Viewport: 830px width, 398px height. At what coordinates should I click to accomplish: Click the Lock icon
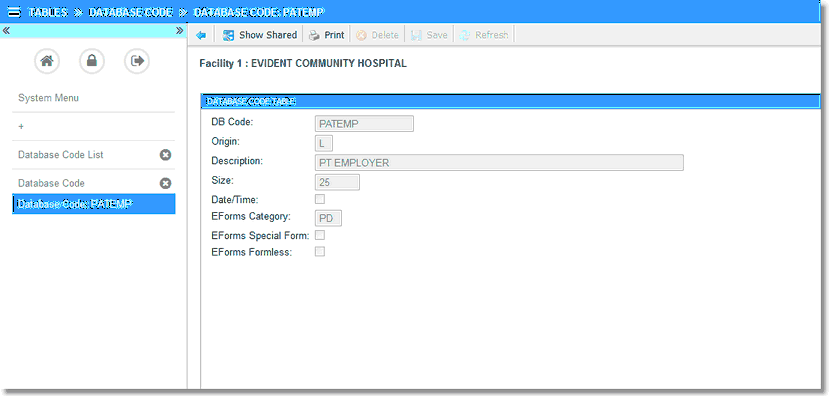[x=92, y=61]
